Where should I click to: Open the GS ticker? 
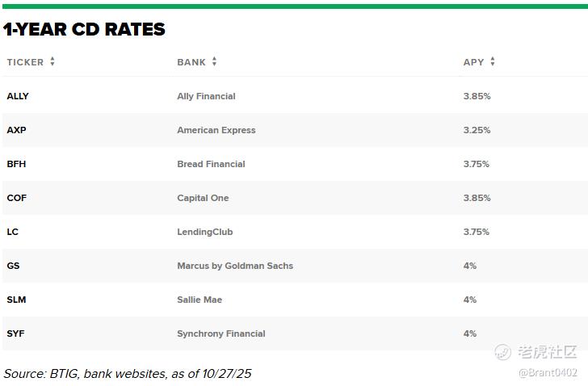pos(13,266)
